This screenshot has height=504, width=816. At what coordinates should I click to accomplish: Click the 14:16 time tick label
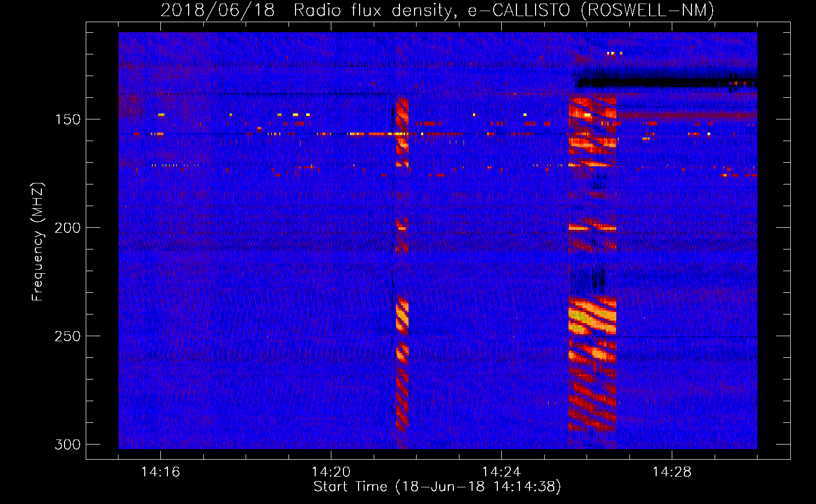tap(160, 472)
